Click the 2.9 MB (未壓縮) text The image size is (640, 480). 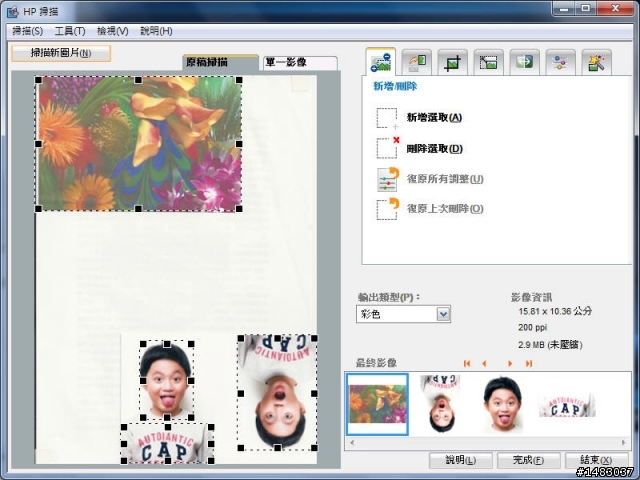point(550,345)
